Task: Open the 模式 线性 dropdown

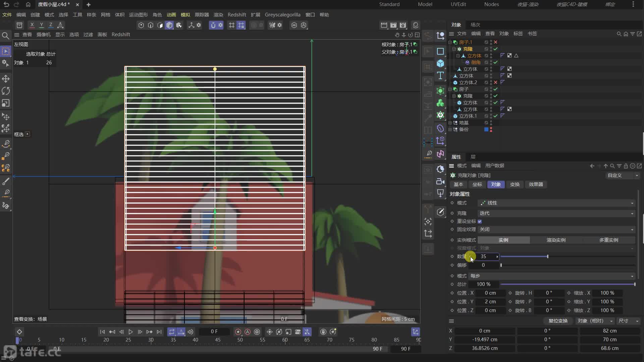Action: pos(556,203)
